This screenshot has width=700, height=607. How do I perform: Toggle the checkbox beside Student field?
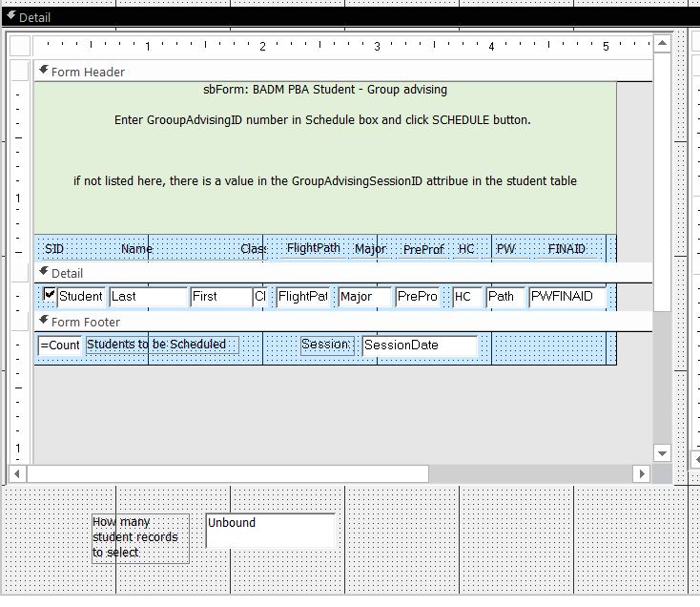[49, 294]
